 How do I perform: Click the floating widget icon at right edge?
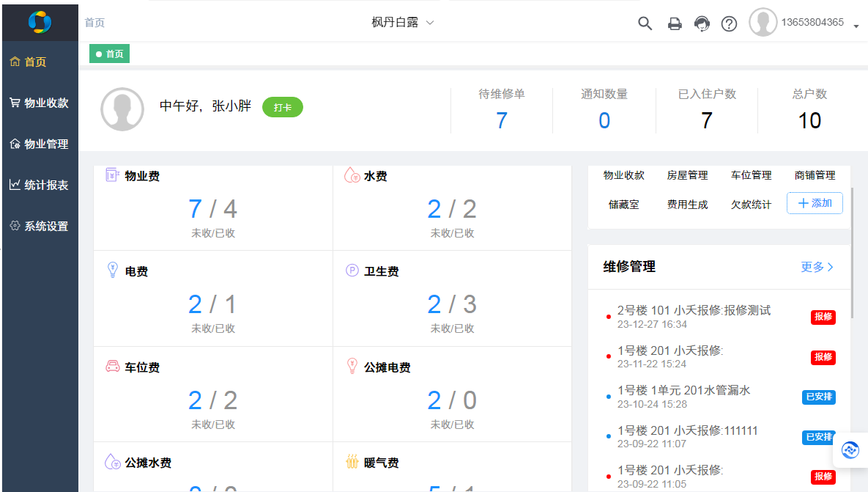pos(850,449)
